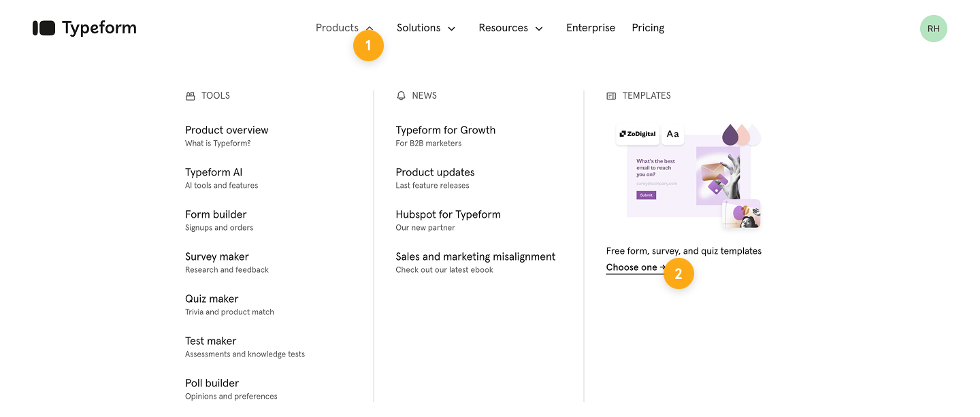Open Poll builder link
Image resolution: width=980 pixels, height=417 pixels.
[212, 384]
